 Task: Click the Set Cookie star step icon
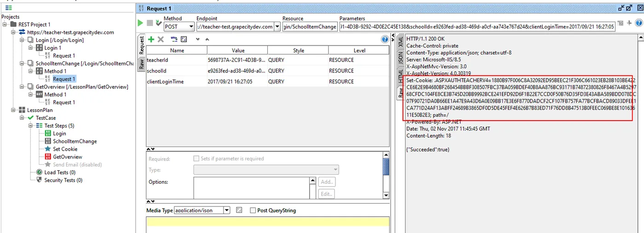point(48,149)
